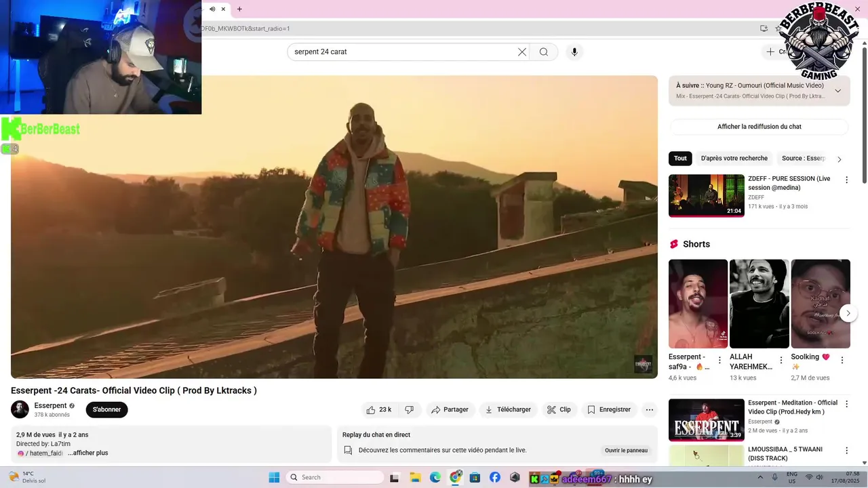Create a clip with the Clip button
The image size is (868, 488).
(x=559, y=409)
